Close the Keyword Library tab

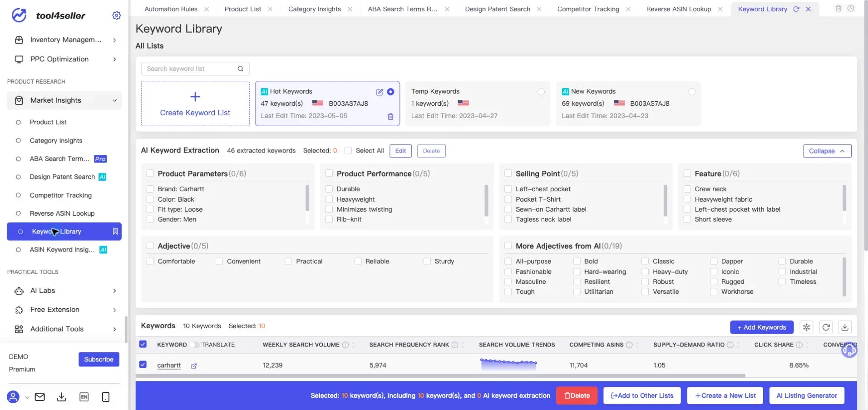coord(809,9)
